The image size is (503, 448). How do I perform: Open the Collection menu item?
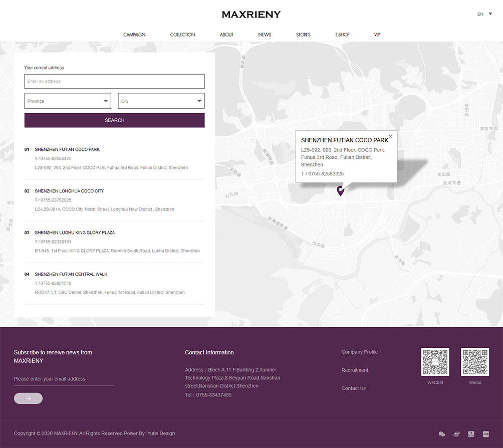[x=182, y=35]
